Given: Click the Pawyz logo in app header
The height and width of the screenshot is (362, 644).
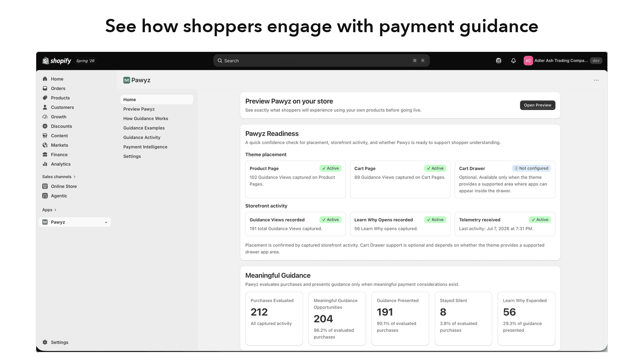Looking at the screenshot, I should 126,80.
